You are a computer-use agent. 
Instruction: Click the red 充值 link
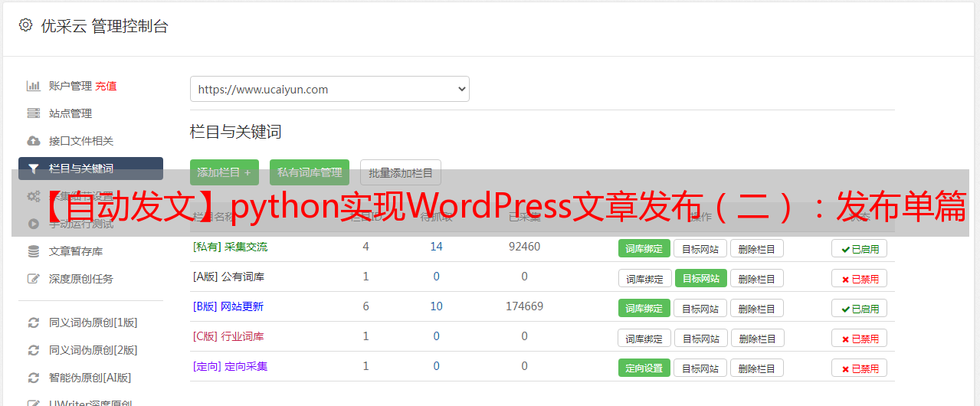107,86
